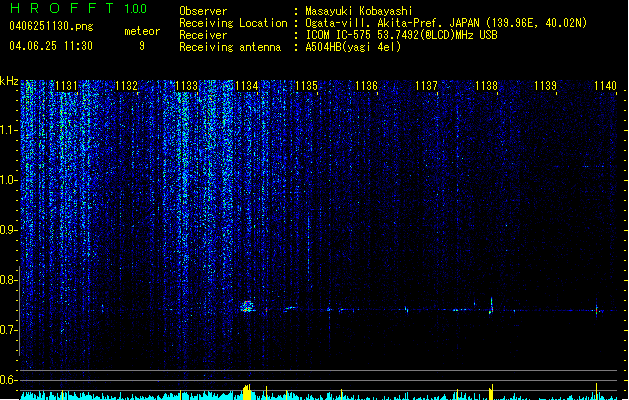This screenshot has height=400, width=629.
Task: Select observer name Masayuki Kobayashi
Action: coord(359,11)
